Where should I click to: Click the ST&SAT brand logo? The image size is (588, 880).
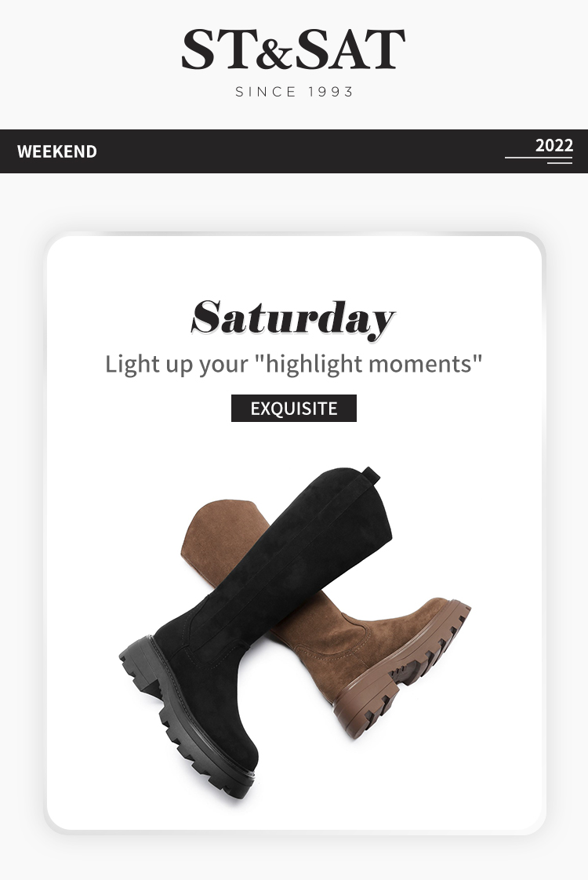293,49
